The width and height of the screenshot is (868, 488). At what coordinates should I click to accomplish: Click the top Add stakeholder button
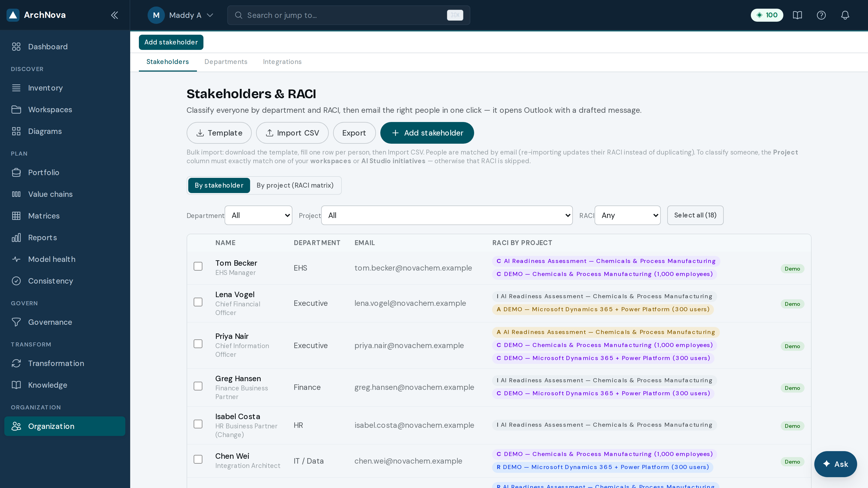pos(171,42)
